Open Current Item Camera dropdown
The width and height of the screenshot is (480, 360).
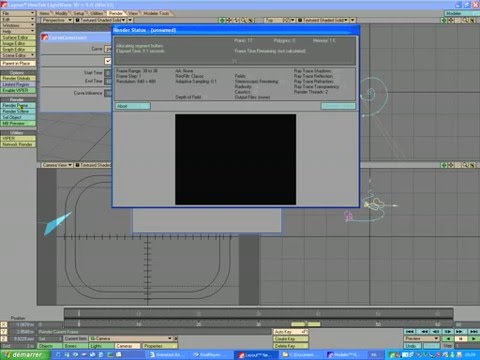131,339
